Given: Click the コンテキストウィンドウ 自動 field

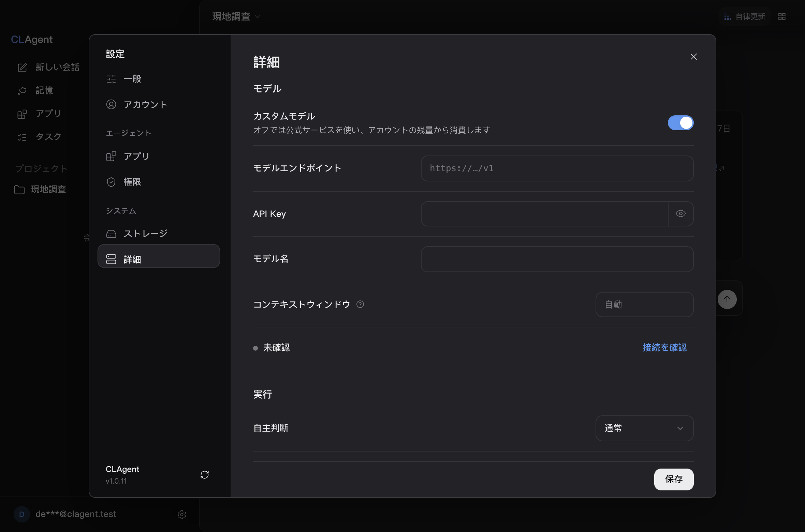Looking at the screenshot, I should click(644, 304).
